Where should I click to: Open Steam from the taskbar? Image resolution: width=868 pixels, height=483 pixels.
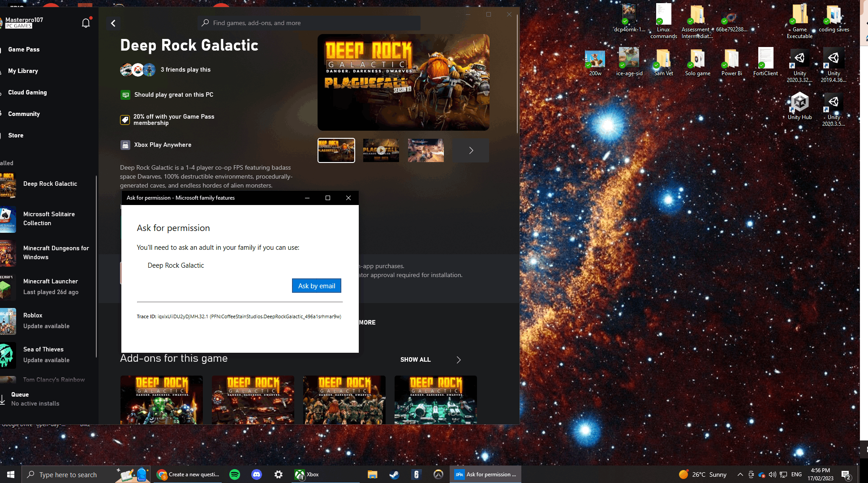coord(394,474)
